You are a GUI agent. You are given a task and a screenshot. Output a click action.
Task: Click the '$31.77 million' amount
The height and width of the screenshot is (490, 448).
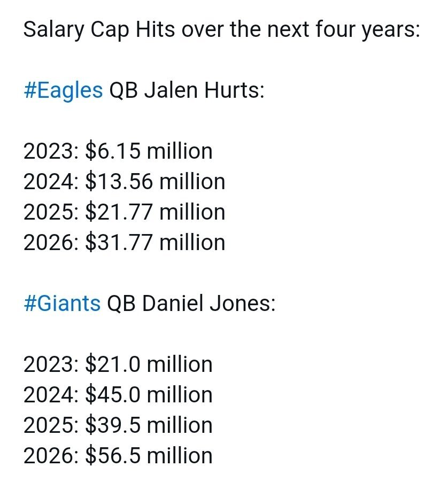tap(155, 243)
